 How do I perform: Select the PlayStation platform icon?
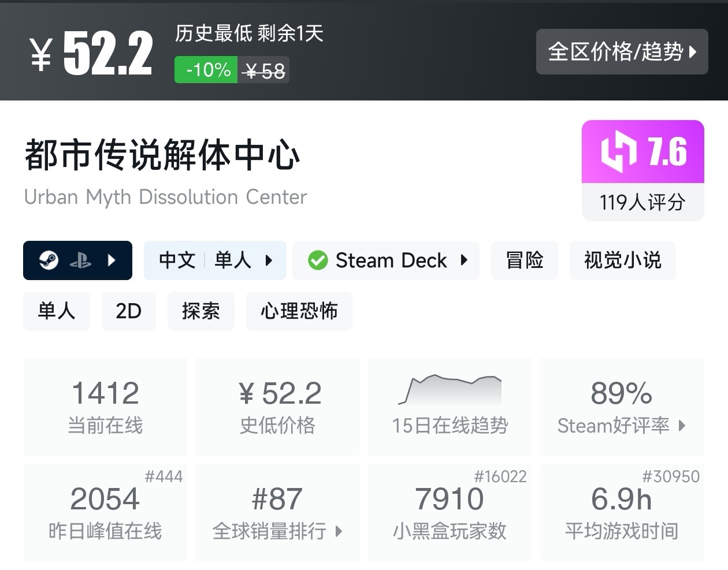[x=81, y=260]
